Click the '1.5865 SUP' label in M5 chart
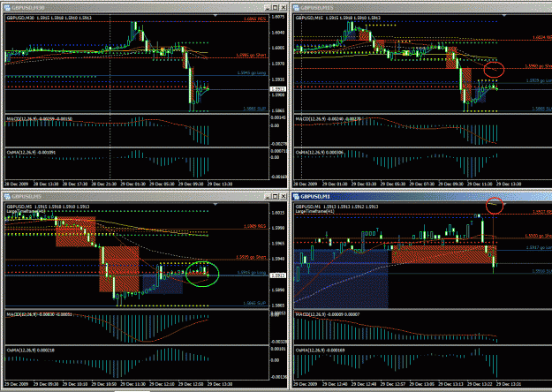 [x=254, y=303]
